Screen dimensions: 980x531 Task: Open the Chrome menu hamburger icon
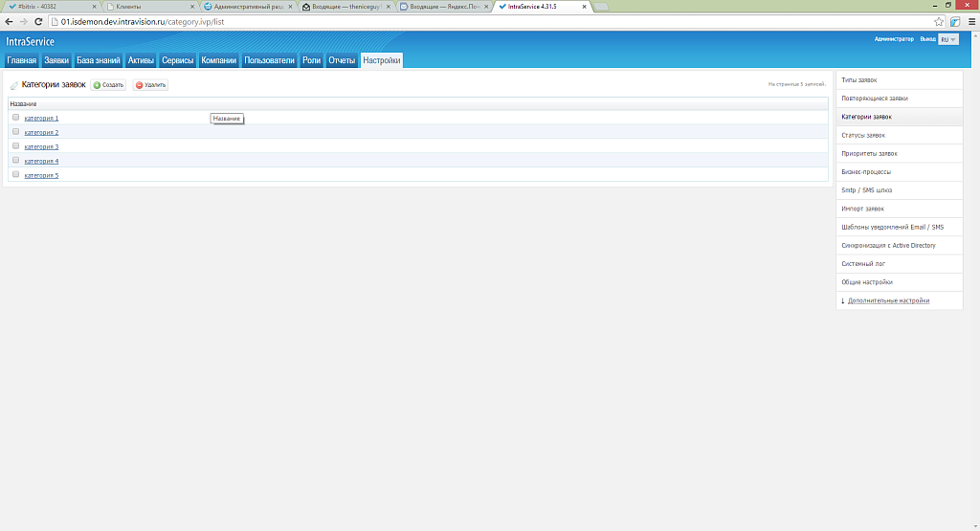(x=972, y=22)
